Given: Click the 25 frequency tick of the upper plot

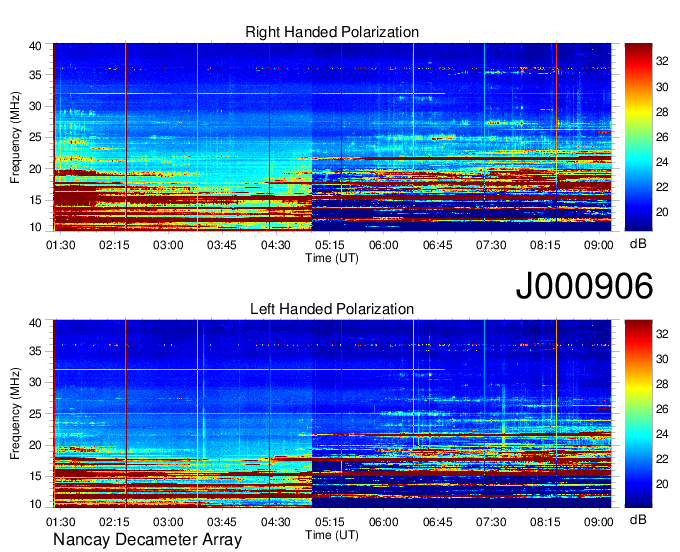Looking at the screenshot, I should point(35,138).
